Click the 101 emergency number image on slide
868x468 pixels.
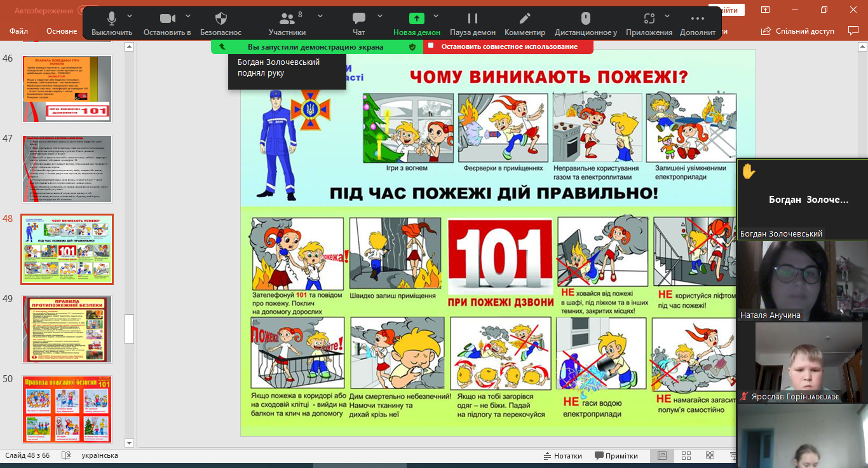pos(500,256)
